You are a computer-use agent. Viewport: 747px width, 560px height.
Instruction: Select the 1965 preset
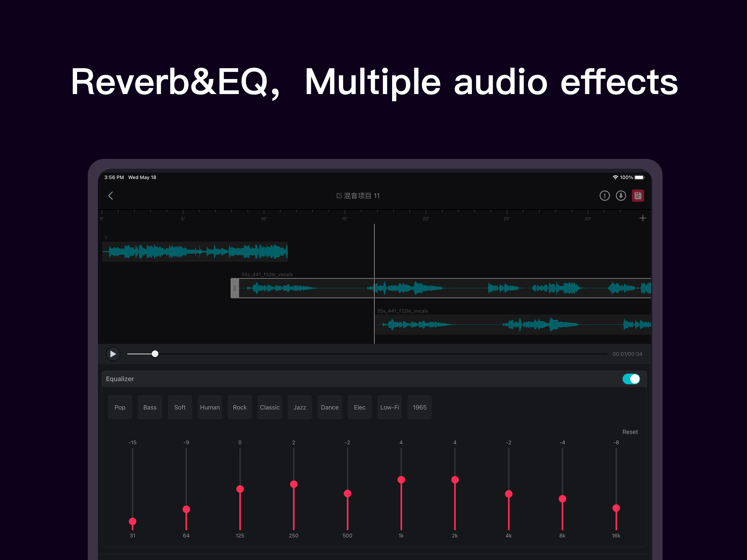tap(419, 407)
